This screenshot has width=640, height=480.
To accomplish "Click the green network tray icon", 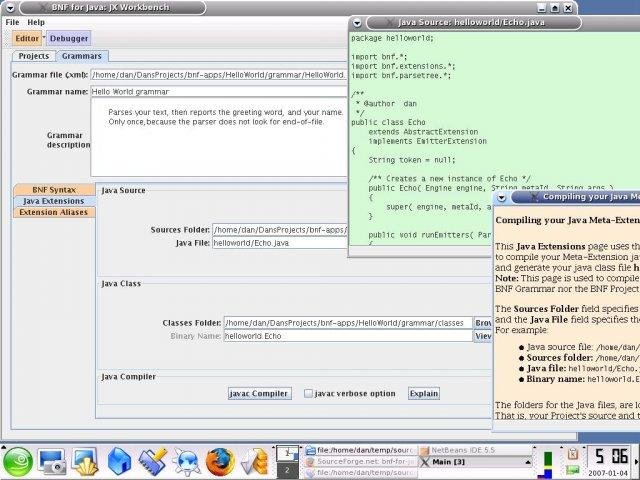I will coord(573,470).
